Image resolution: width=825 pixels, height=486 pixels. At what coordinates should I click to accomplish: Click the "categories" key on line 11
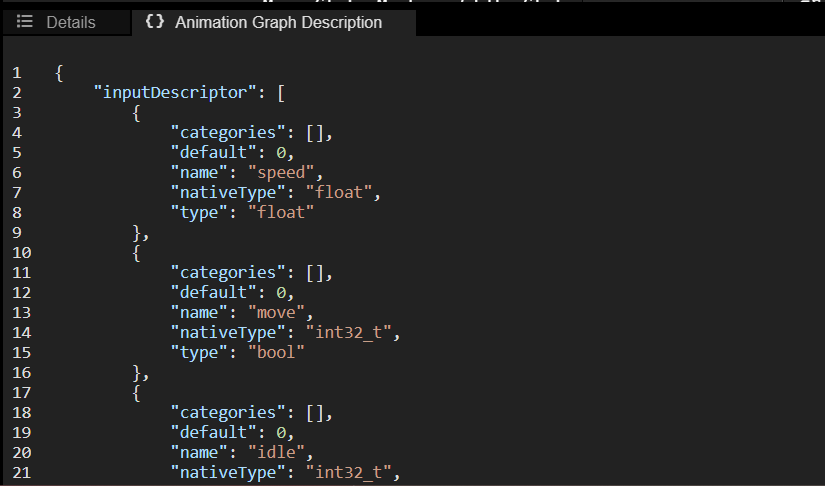pyautogui.click(x=228, y=272)
